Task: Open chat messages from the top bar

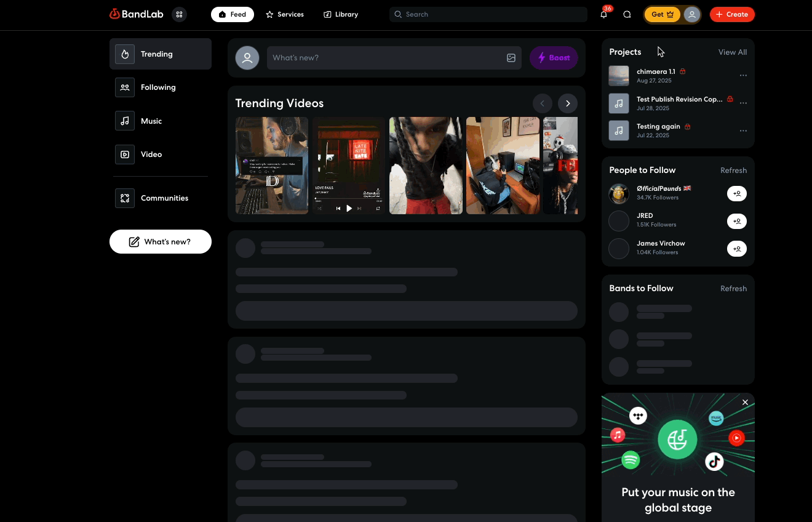Action: click(627, 14)
